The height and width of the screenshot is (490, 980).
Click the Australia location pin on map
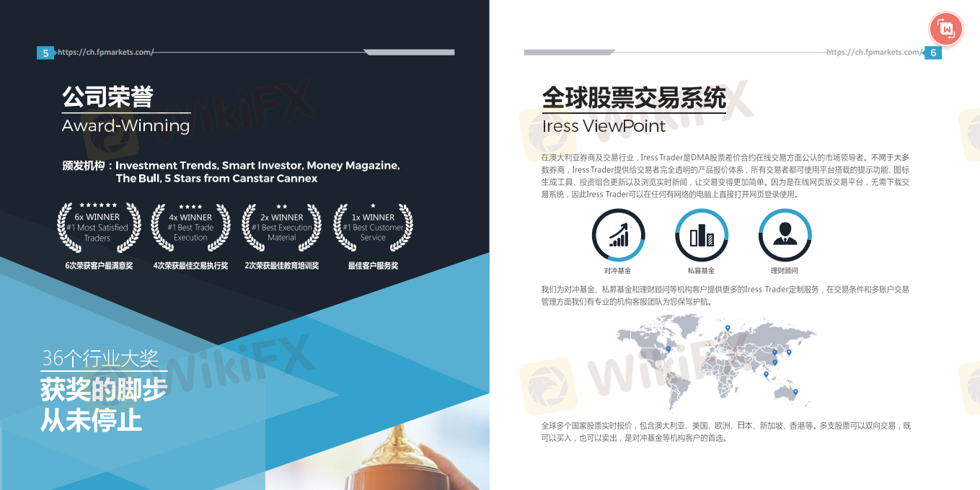[796, 393]
